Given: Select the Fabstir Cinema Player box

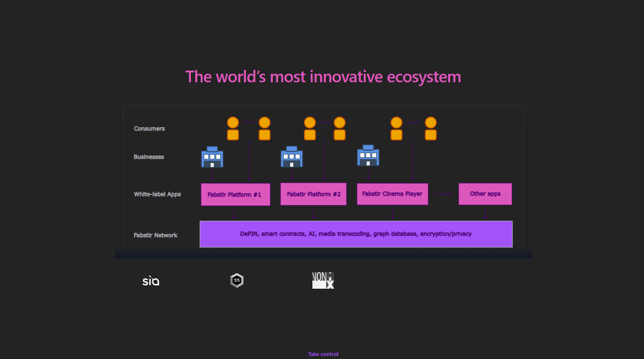Looking at the screenshot, I should (x=392, y=194).
